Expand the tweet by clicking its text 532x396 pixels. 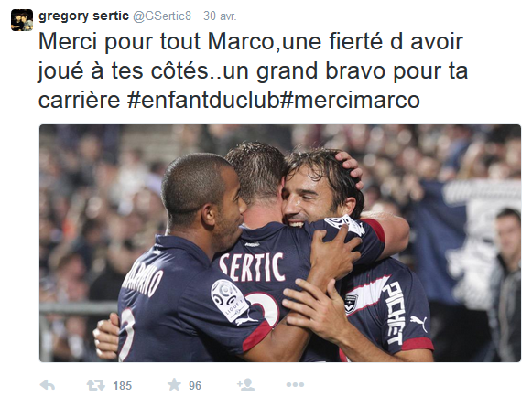253,70
